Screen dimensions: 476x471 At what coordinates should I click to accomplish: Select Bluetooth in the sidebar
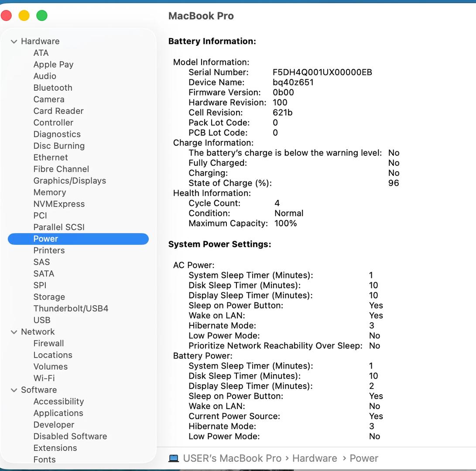tap(53, 88)
